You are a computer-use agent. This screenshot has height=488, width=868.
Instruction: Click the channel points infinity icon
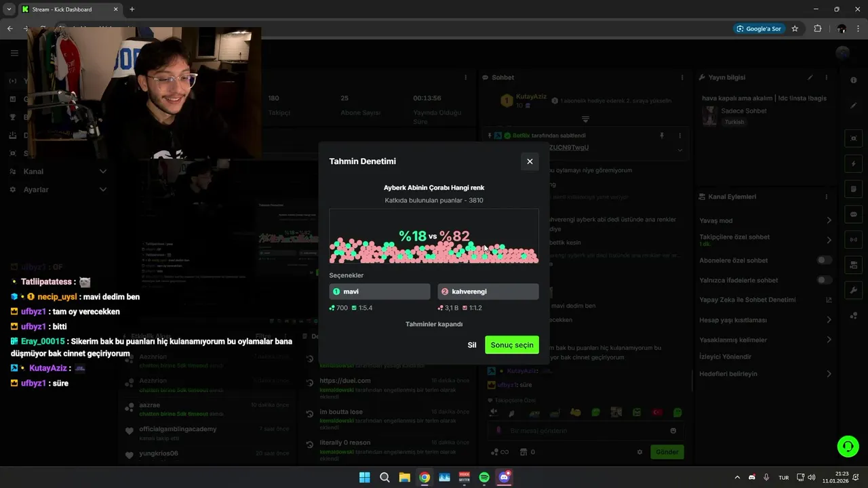point(498,452)
